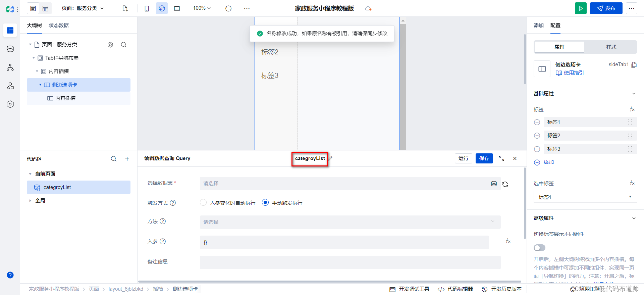
Task: Remove 标签2 from the tab list
Action: (537, 136)
